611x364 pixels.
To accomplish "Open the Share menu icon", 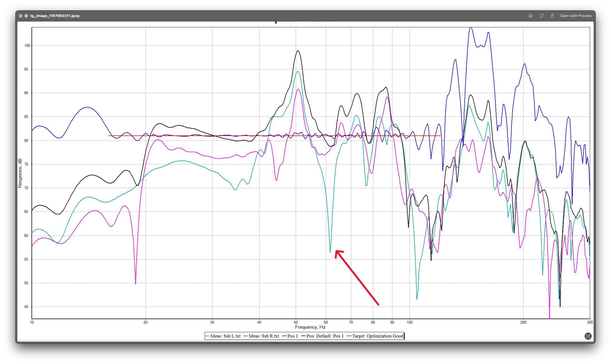I will click(x=552, y=16).
